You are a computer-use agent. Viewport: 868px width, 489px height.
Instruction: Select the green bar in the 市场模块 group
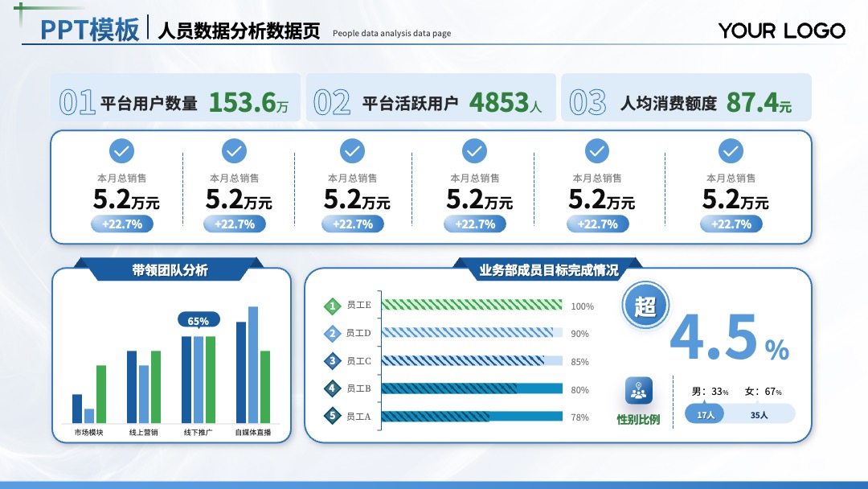(101, 394)
